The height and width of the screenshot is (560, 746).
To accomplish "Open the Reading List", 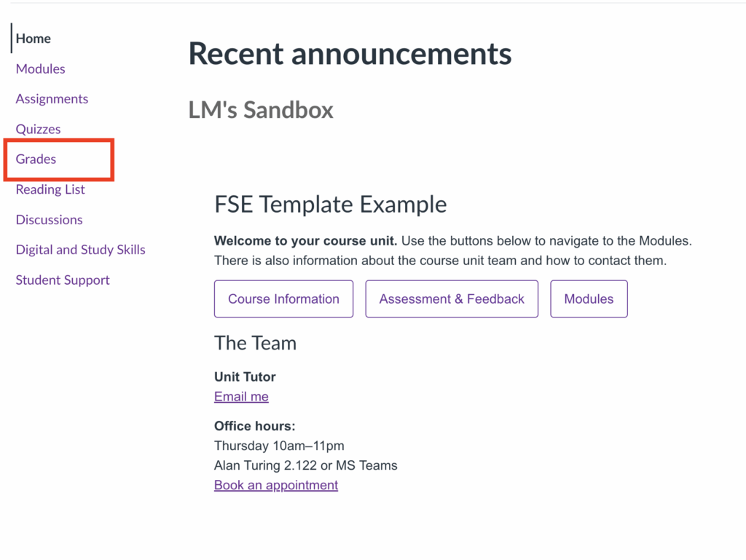I will point(50,189).
